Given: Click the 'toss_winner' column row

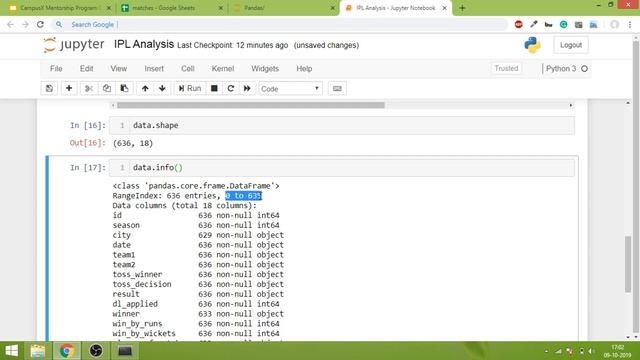Looking at the screenshot, I should [x=198, y=274].
